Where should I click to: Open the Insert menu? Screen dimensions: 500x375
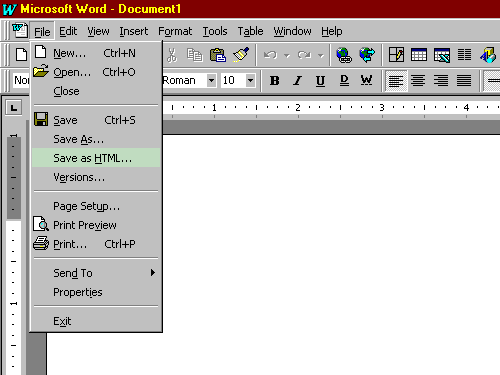point(133,31)
